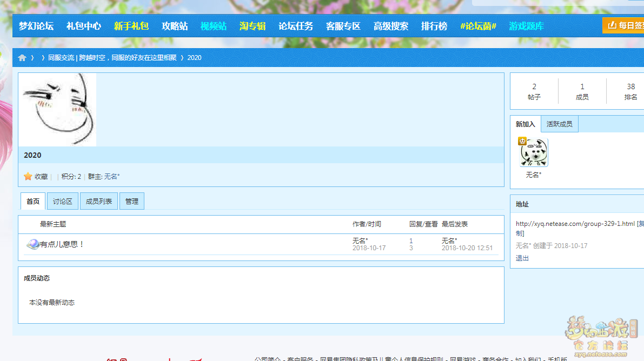Click the 1 成员 members count
This screenshot has width=644, height=361.
(582, 91)
